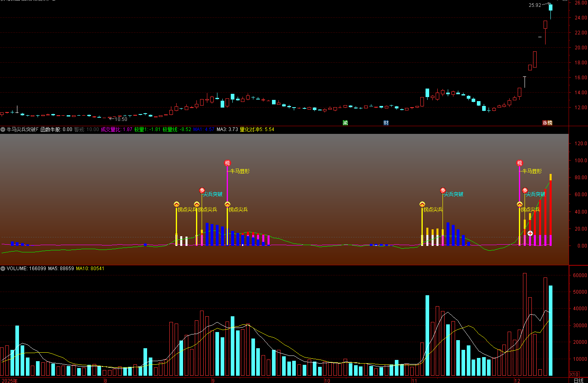Click the 涨榜 marker below the candlesticks

[x=547, y=123]
